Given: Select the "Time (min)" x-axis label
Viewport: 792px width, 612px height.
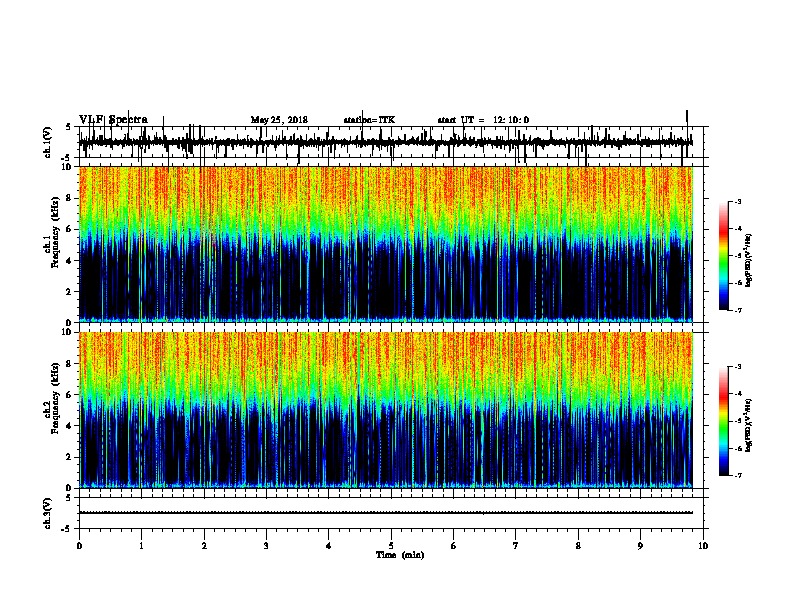Looking at the screenshot, I should 400,555.
